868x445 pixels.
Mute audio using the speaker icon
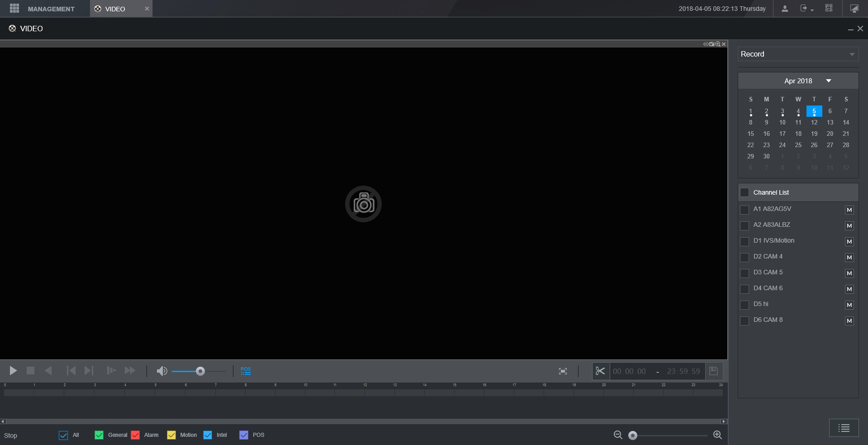click(162, 371)
